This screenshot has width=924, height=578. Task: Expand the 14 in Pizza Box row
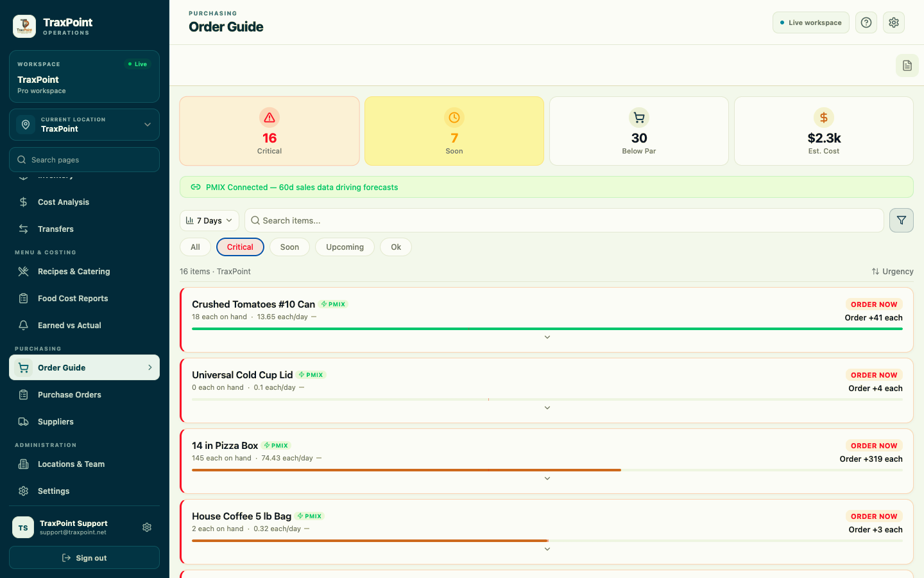pos(547,478)
